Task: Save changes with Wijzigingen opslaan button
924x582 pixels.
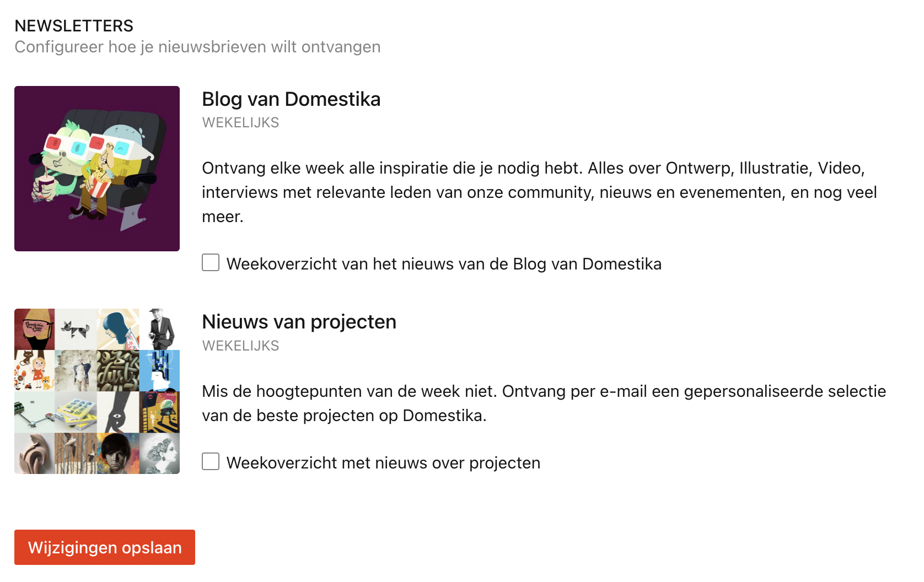Action: pyautogui.click(x=105, y=547)
